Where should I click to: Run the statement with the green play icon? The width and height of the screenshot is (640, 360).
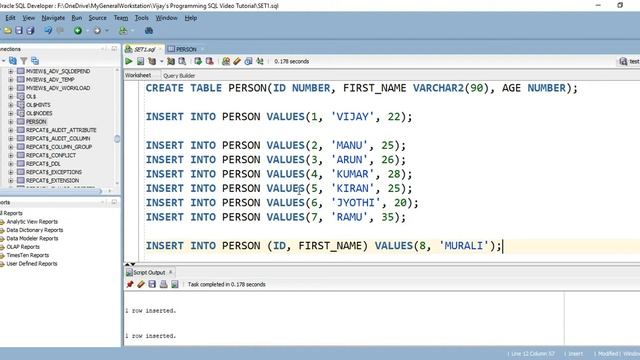(129, 61)
